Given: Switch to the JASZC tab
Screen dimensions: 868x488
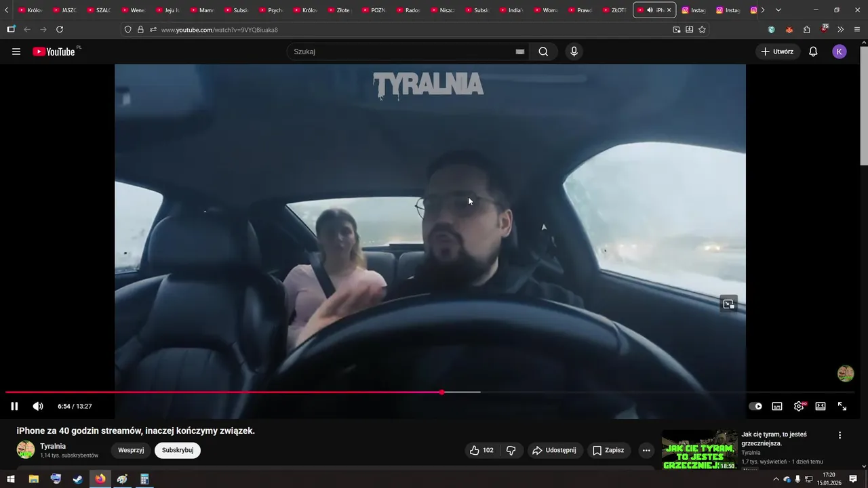Looking at the screenshot, I should 65,10.
